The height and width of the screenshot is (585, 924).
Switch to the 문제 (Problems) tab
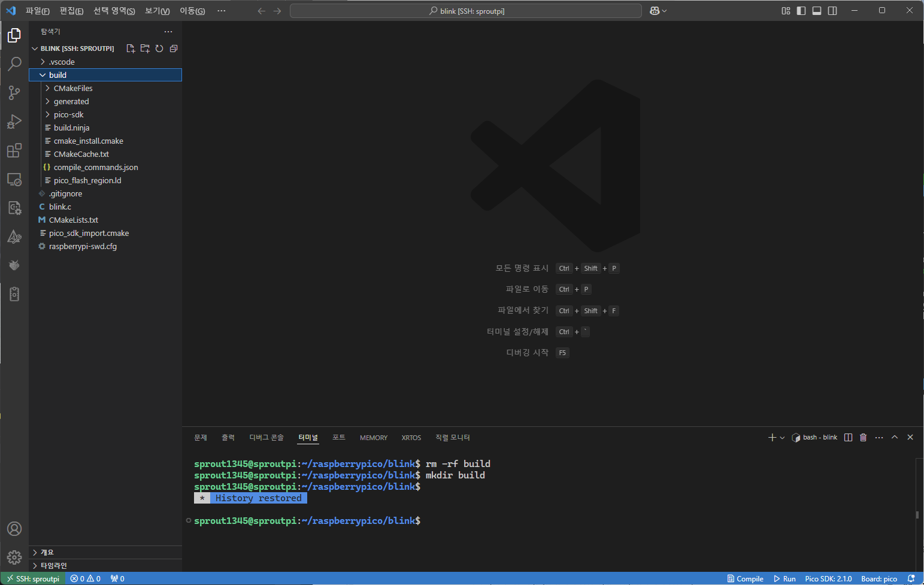click(201, 438)
